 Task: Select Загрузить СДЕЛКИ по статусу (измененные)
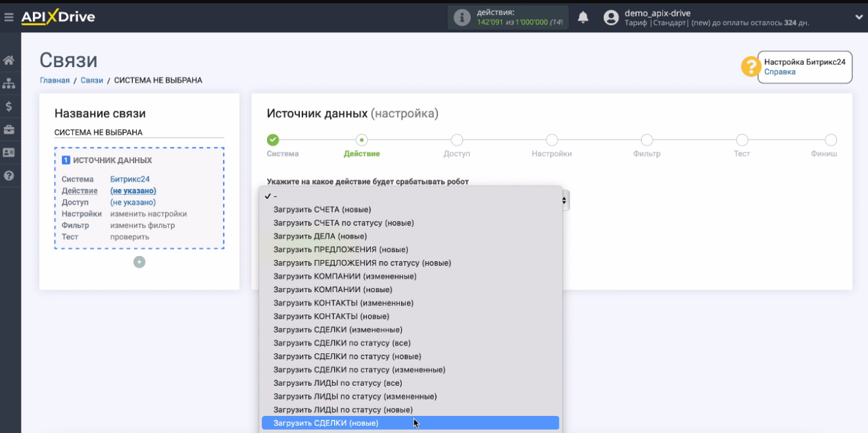click(x=410, y=370)
